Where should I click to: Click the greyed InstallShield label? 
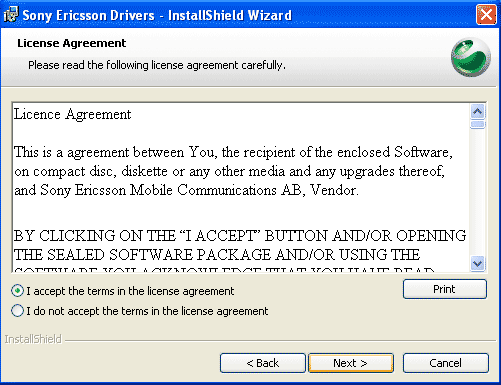pos(33,339)
